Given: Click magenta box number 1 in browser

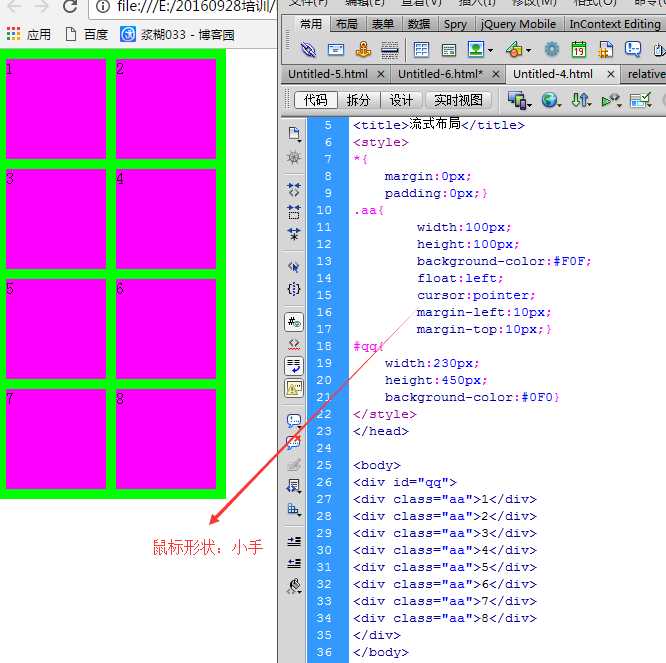Looking at the screenshot, I should pos(56,109).
